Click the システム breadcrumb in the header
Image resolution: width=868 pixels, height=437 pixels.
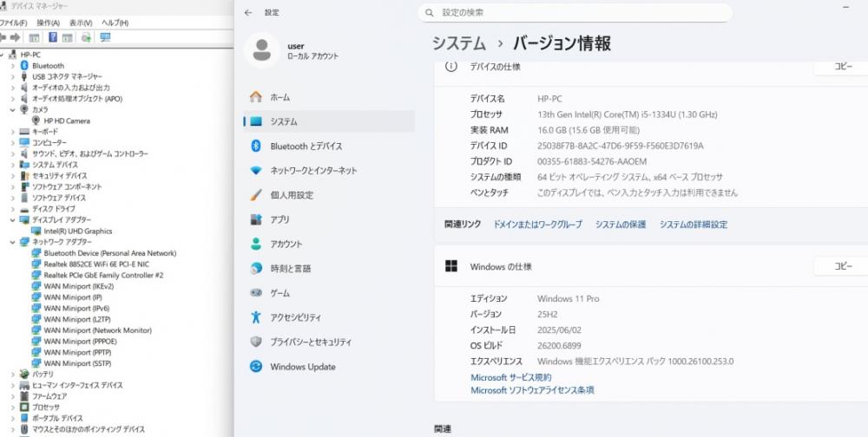point(459,43)
